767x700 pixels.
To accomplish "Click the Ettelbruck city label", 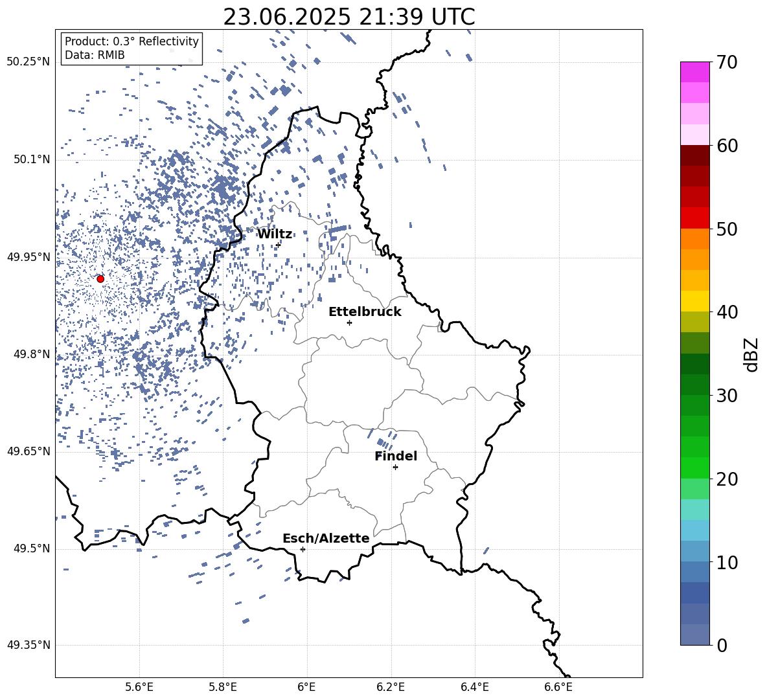I will click(365, 312).
